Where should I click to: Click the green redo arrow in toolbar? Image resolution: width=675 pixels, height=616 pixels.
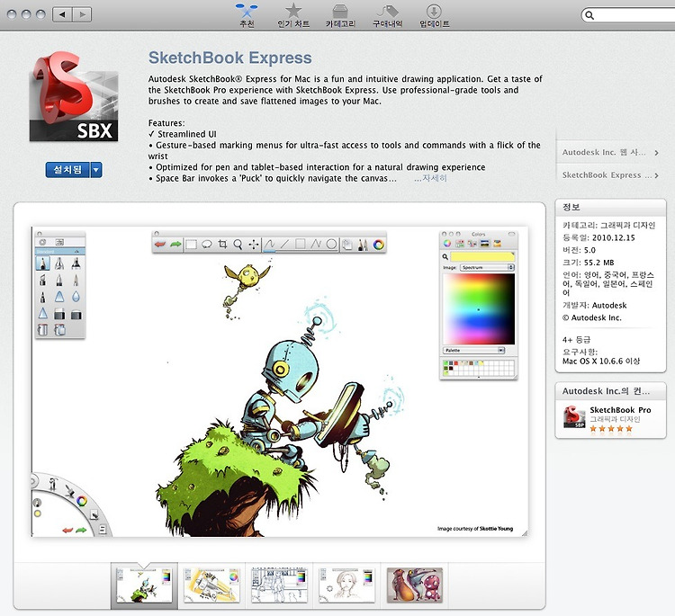(x=175, y=245)
